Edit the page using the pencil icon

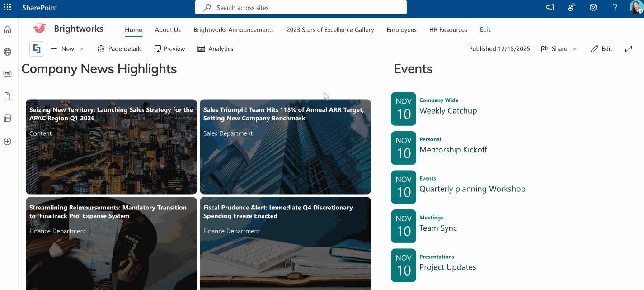602,48
